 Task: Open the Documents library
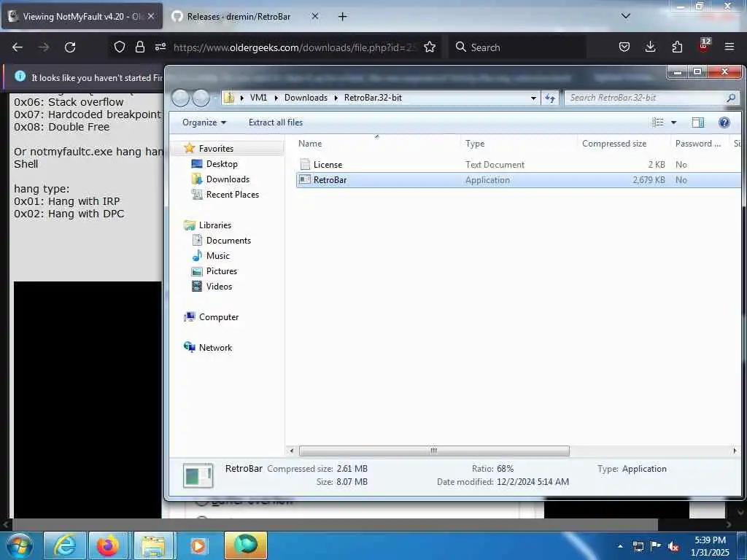coord(228,241)
